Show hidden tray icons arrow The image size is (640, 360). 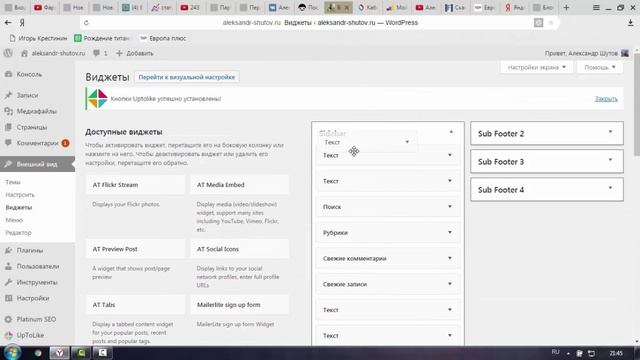pos(568,353)
